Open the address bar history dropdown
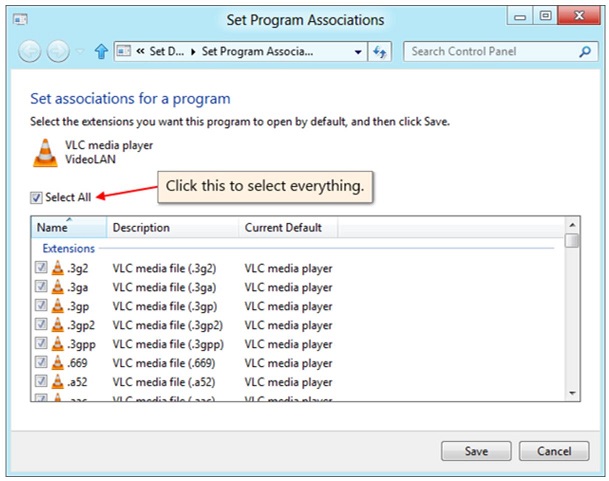Screen dimensions: 609x481 pyautogui.click(x=358, y=52)
